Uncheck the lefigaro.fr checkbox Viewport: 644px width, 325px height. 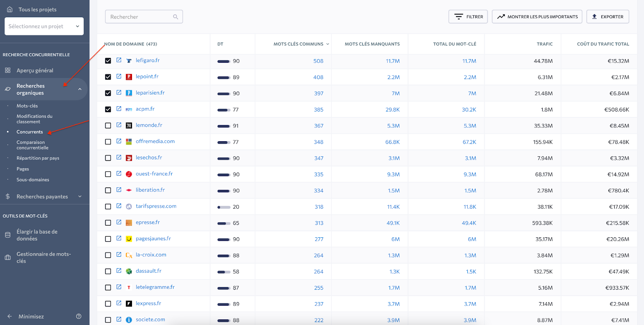108,61
